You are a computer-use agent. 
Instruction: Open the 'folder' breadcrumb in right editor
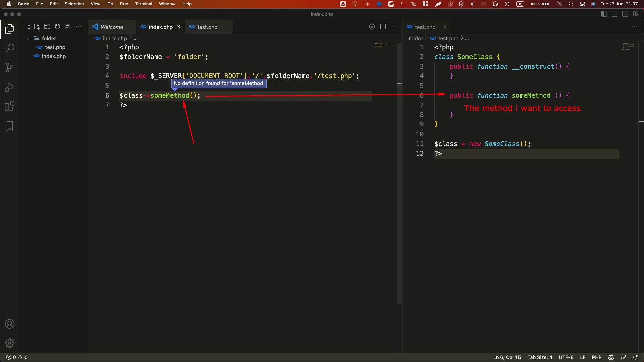click(416, 39)
